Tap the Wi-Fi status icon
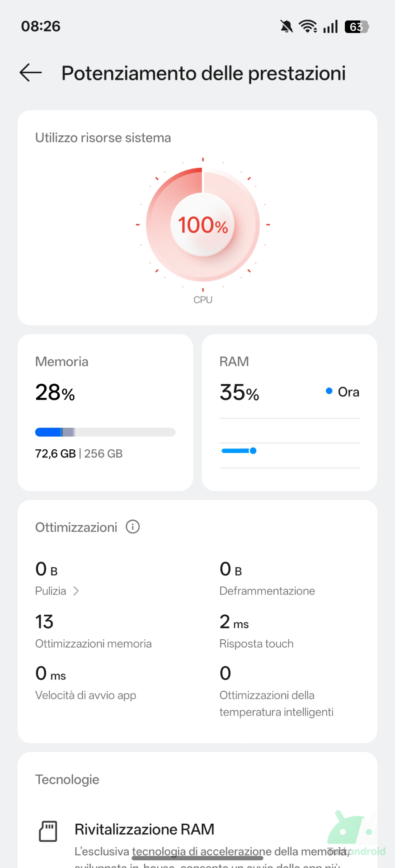Viewport: 395px width, 868px height. pyautogui.click(x=308, y=27)
